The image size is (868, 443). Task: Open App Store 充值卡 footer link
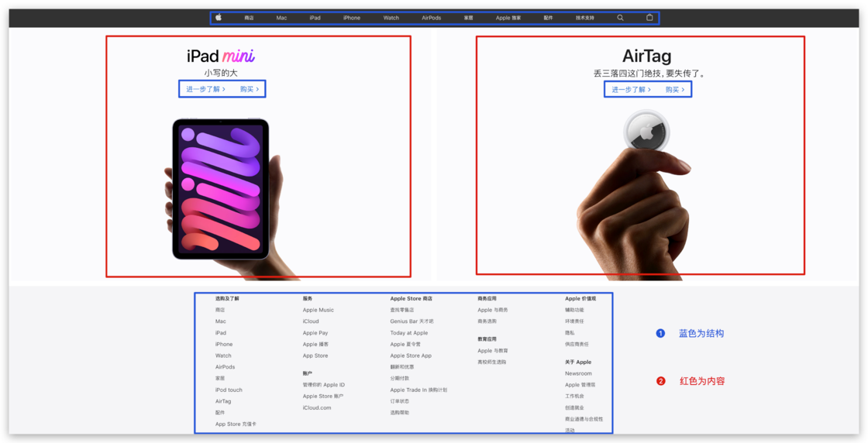[x=236, y=424]
